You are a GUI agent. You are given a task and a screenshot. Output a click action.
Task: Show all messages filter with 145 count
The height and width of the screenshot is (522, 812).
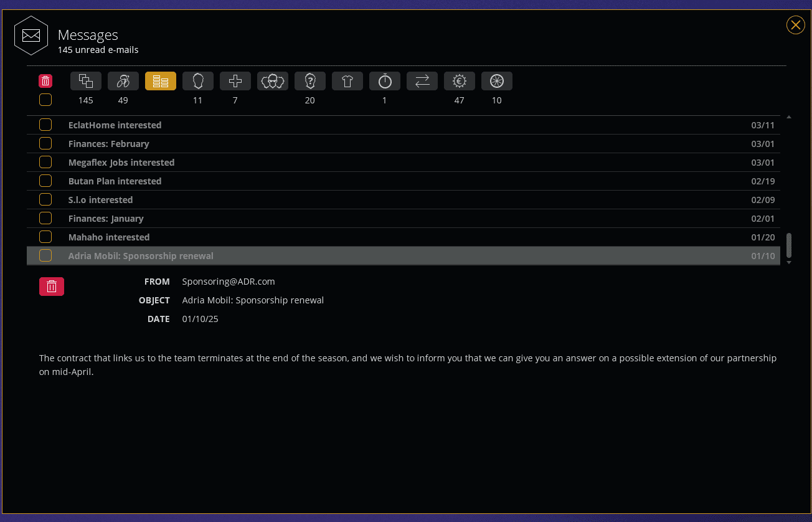[x=86, y=81]
